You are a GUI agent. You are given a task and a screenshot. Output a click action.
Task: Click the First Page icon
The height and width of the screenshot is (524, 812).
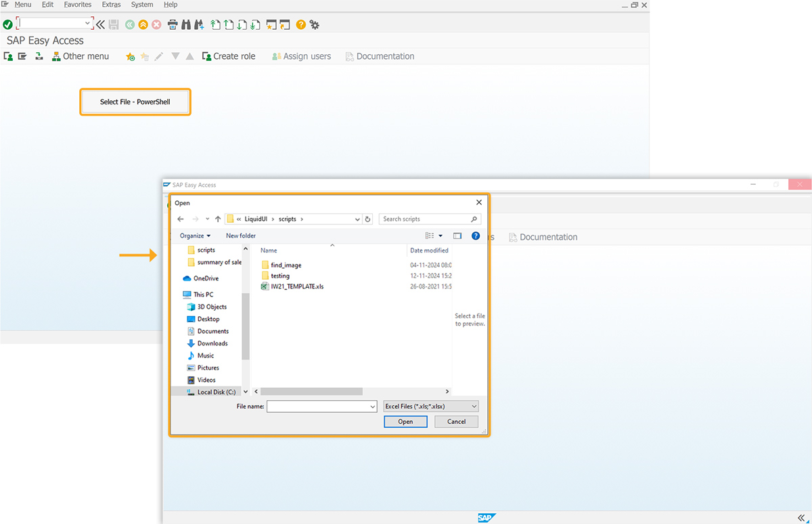pyautogui.click(x=215, y=24)
